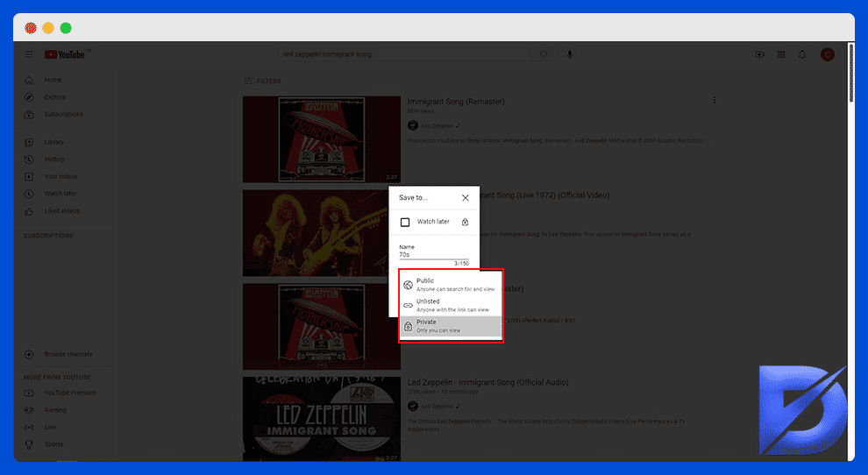Click the Sports trophy icon

[29, 444]
